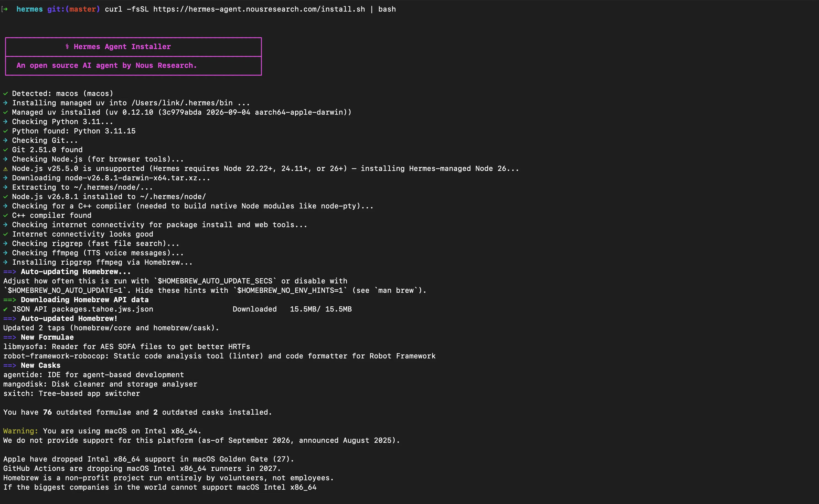Click the 'We do not provide support' line
819x504 pixels.
pos(202,440)
